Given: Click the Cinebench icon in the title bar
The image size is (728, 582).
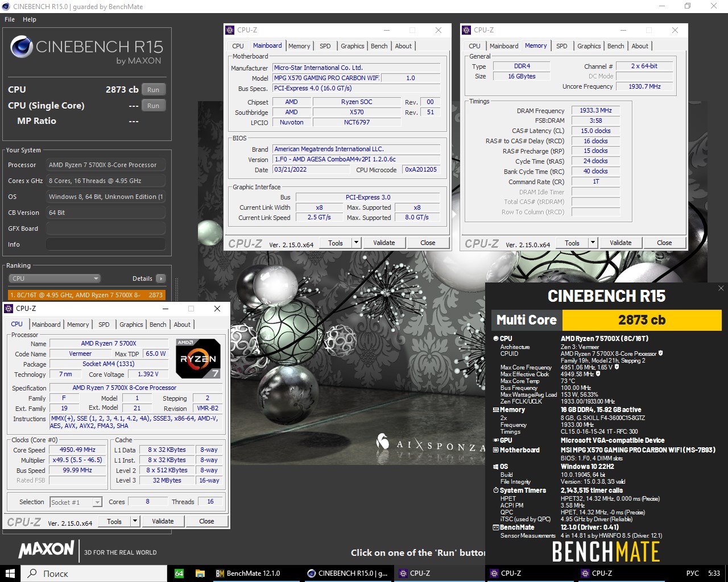Looking at the screenshot, I should [x=6, y=6].
